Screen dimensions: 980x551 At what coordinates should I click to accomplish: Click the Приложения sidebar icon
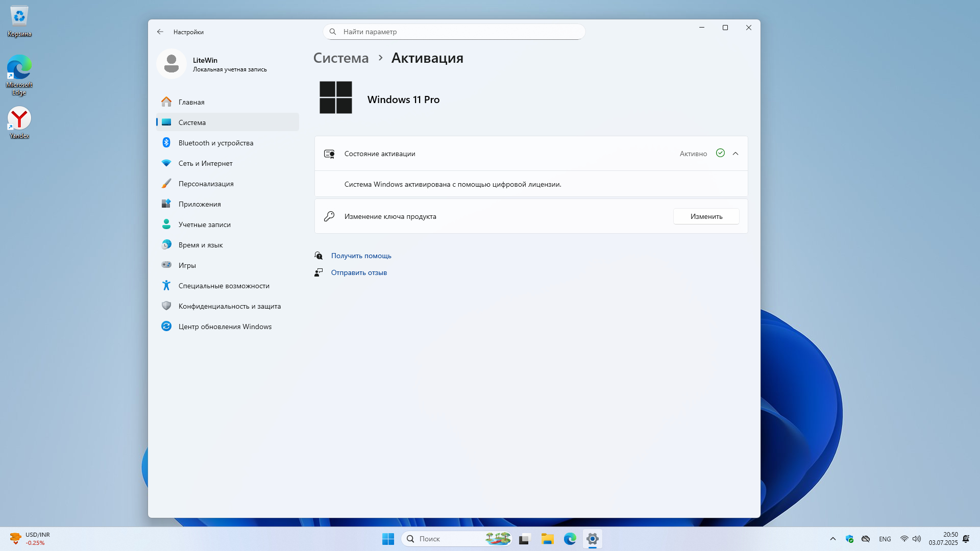click(x=166, y=204)
